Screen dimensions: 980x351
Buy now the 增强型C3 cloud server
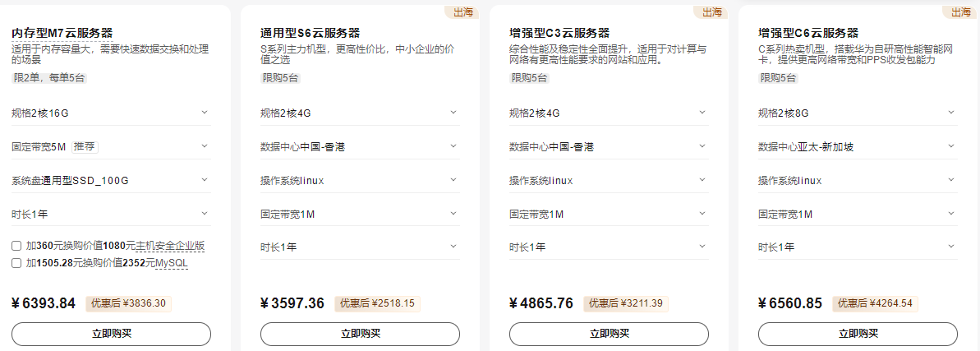(x=609, y=334)
